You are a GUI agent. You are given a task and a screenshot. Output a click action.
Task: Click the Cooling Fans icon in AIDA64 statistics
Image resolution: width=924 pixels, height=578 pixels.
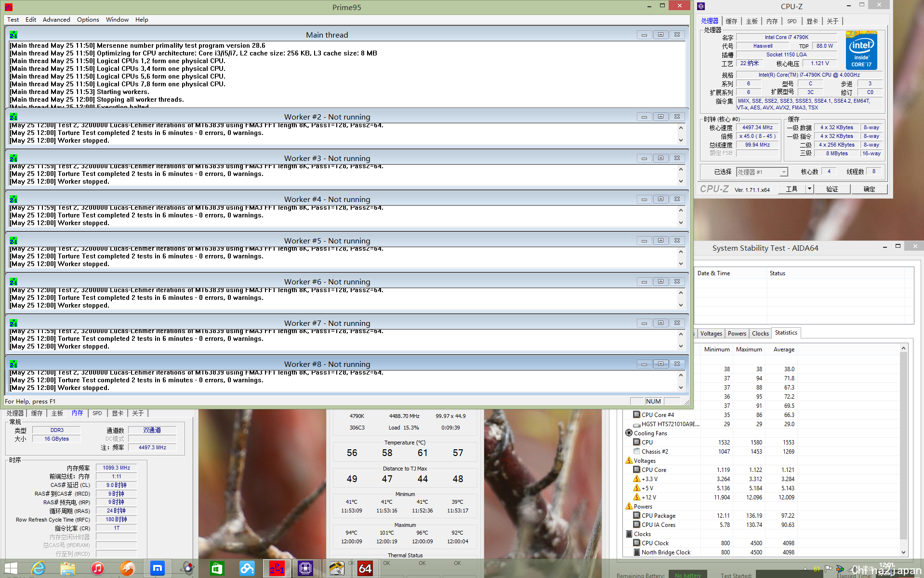coord(629,433)
